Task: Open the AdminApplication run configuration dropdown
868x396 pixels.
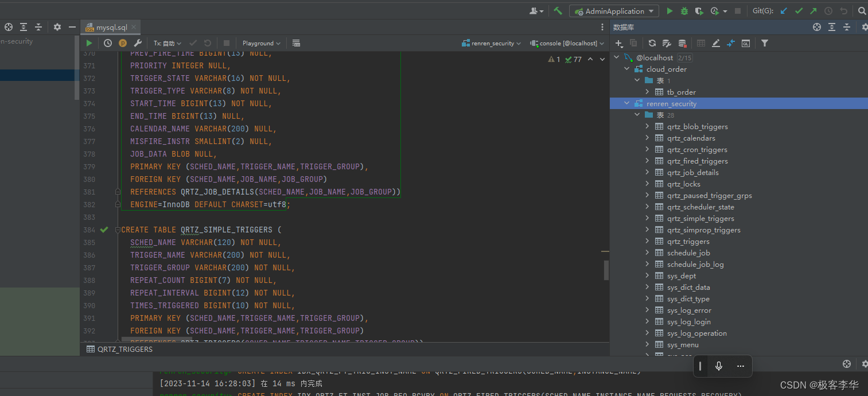Action: click(x=614, y=11)
